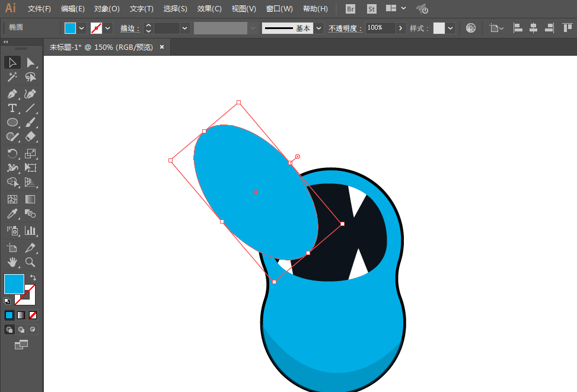Viewport: 577px width, 392px height.
Task: Expand the fill color dropdown
Action: coord(82,28)
